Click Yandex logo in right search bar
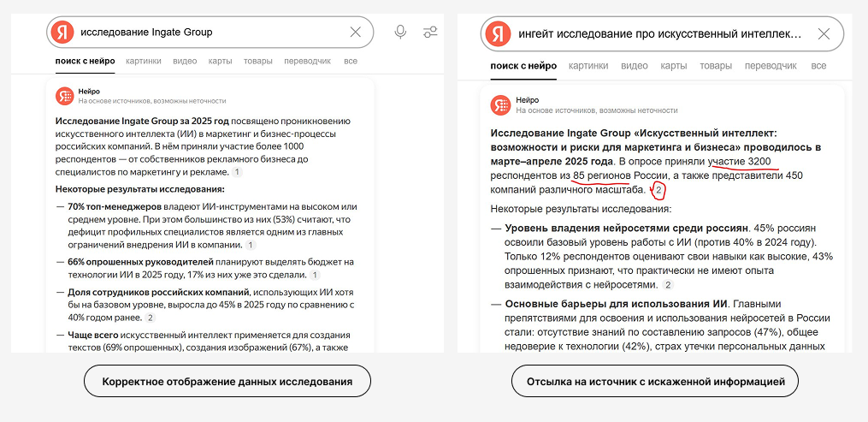868x422 pixels. click(x=498, y=33)
